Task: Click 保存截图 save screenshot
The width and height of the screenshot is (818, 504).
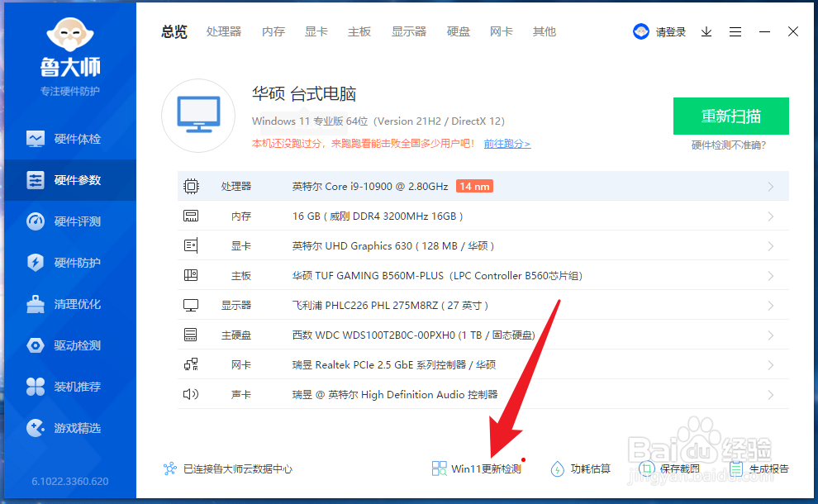Action: click(669, 468)
